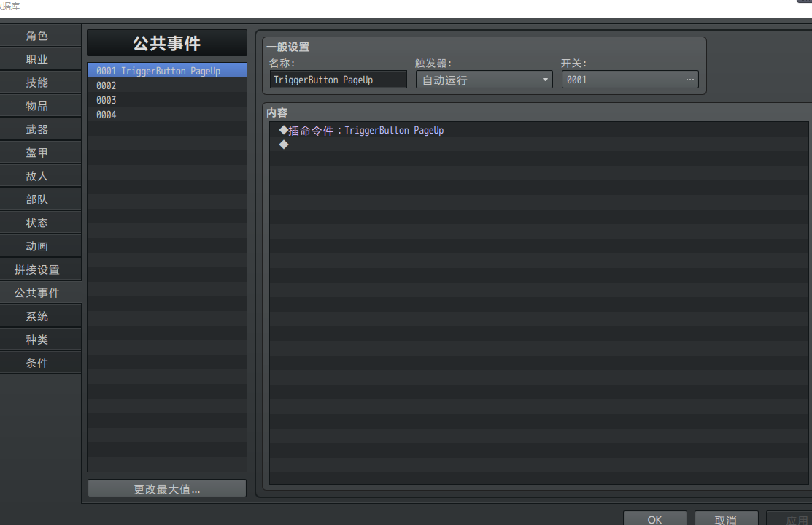
Task: Select common event 0004
Action: click(167, 115)
